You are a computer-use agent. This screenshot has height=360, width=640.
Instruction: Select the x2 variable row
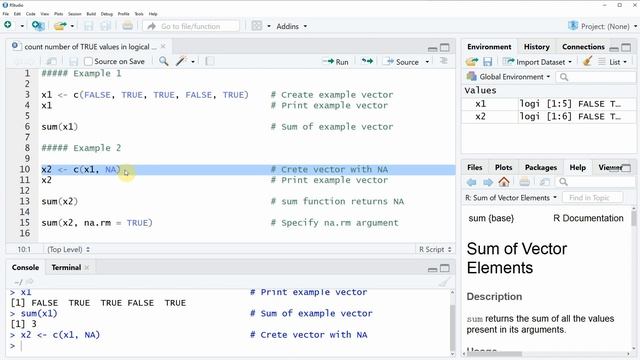tap(549, 116)
